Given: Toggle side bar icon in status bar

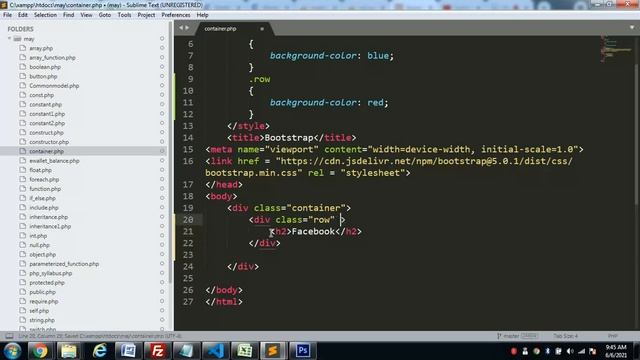Looking at the screenshot, I should [9, 336].
